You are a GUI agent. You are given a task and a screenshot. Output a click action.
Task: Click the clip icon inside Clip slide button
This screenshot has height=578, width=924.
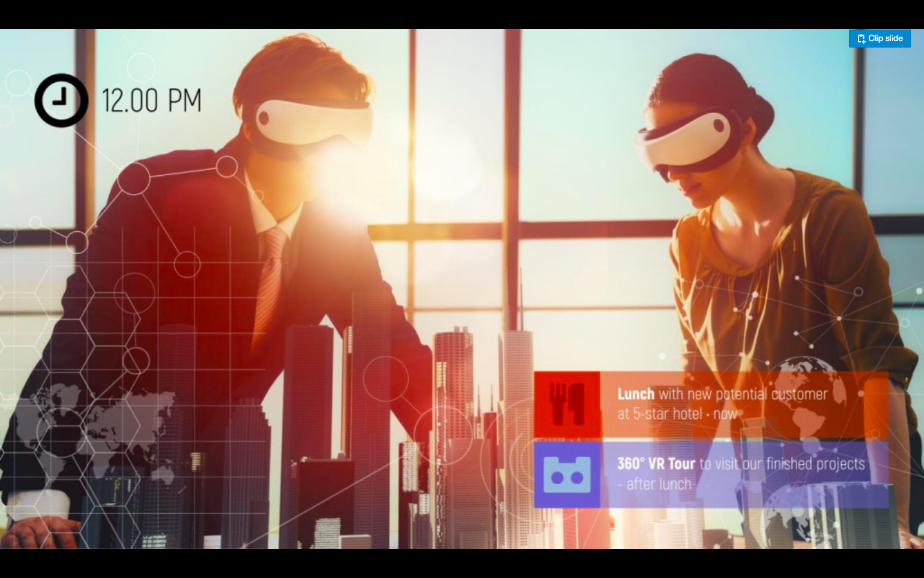pos(861,39)
